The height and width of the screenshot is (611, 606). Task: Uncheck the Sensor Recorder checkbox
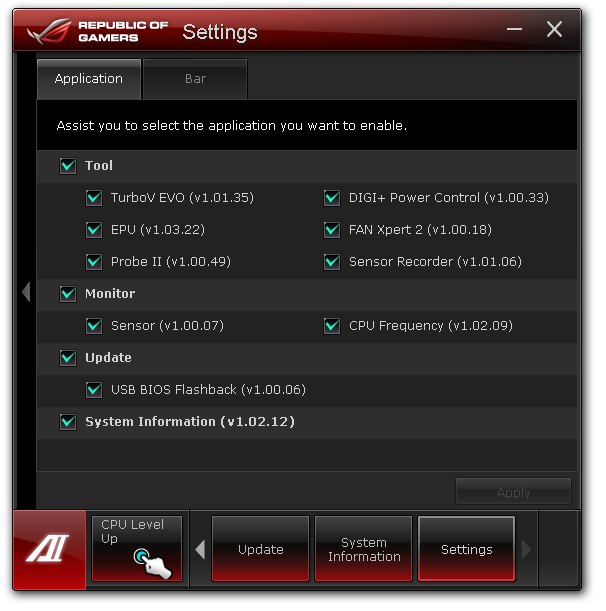pos(332,262)
